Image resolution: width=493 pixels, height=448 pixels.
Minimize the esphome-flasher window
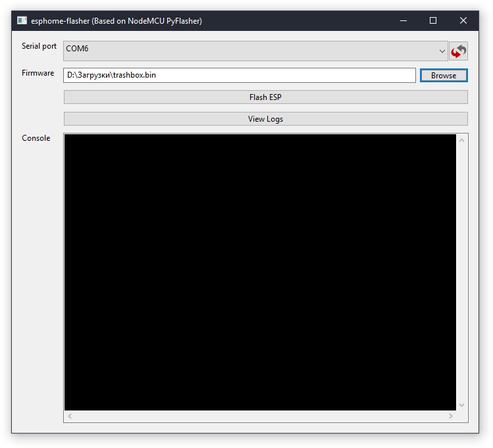pyautogui.click(x=403, y=21)
